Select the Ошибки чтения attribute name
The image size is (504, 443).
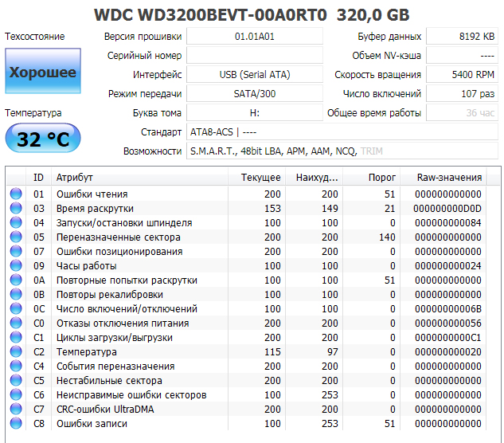point(92,194)
